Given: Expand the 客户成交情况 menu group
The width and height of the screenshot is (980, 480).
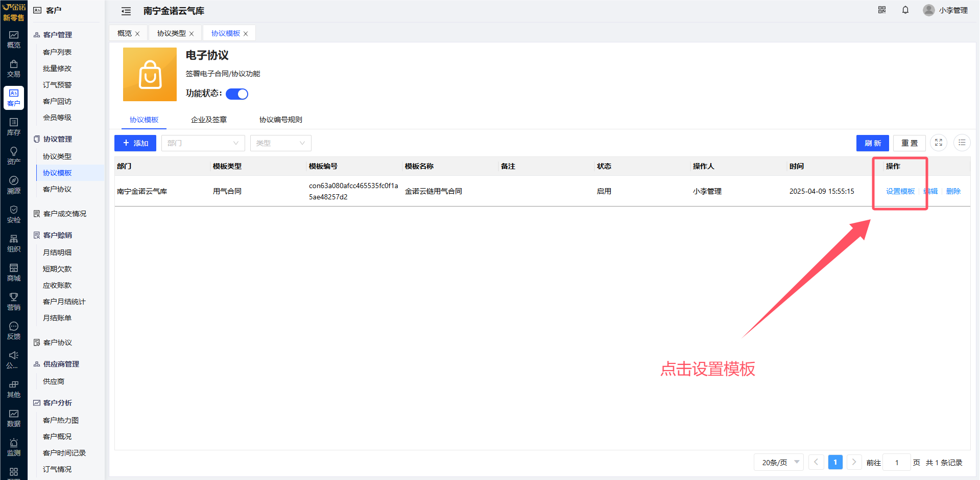Looking at the screenshot, I should pyautogui.click(x=65, y=214).
